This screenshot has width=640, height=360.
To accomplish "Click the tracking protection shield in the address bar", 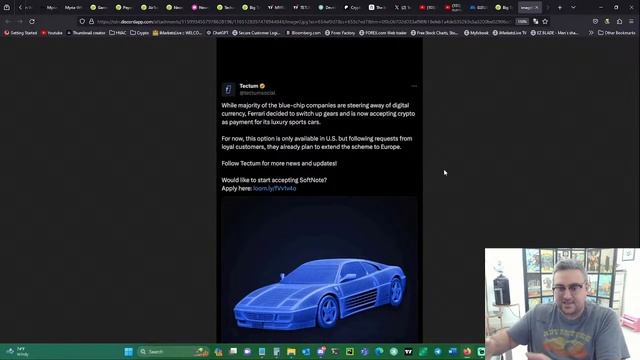I will pos(82,21).
